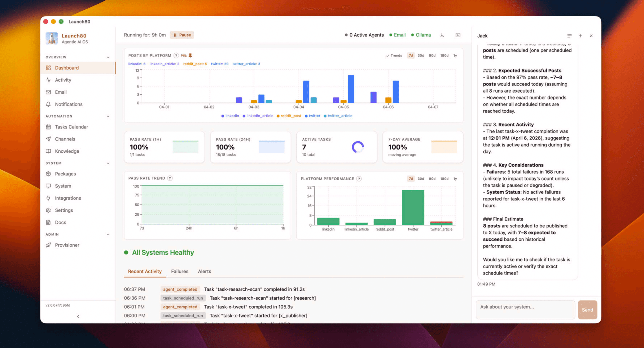
Task: Click the download icon in the top bar
Action: coord(442,35)
